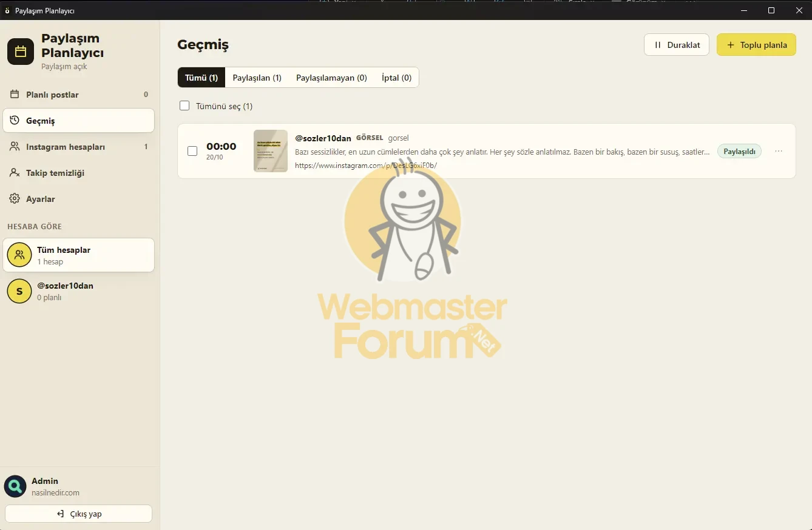Open the instagram.com post link
812x530 pixels.
pos(366,166)
